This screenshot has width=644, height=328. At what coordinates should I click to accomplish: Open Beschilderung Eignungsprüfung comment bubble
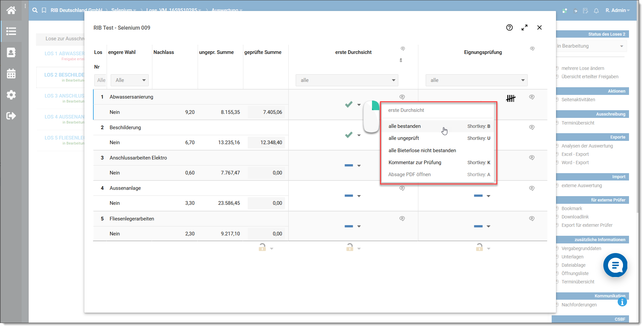click(x=532, y=127)
